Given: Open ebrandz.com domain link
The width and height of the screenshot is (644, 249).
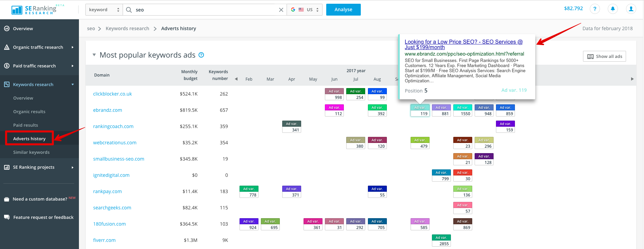Looking at the screenshot, I should click(x=107, y=110).
